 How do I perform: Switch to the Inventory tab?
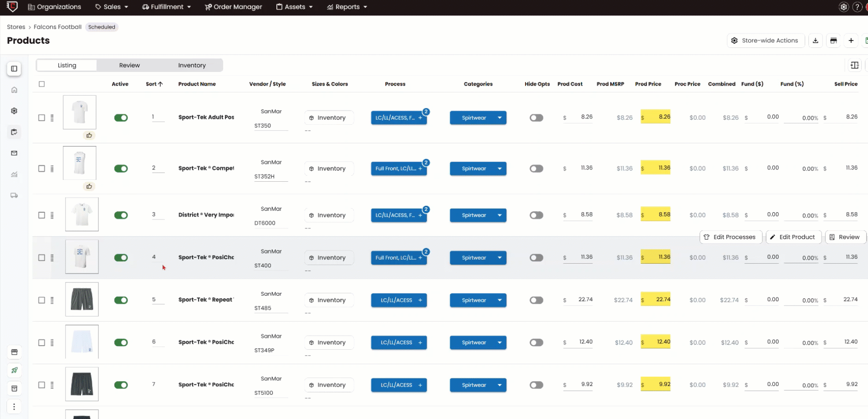pyautogui.click(x=192, y=66)
